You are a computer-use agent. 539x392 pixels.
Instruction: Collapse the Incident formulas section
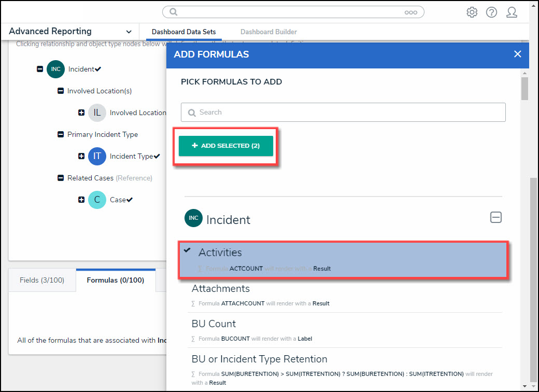tap(495, 218)
